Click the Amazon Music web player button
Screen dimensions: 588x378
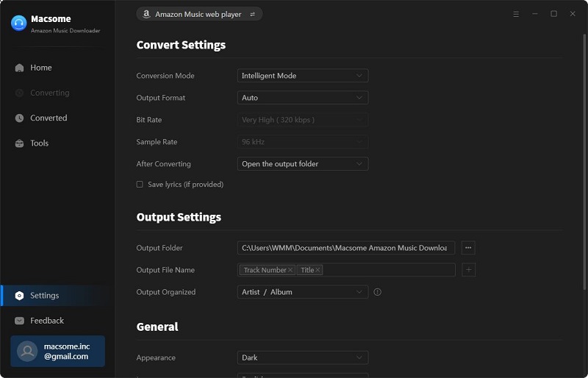199,14
